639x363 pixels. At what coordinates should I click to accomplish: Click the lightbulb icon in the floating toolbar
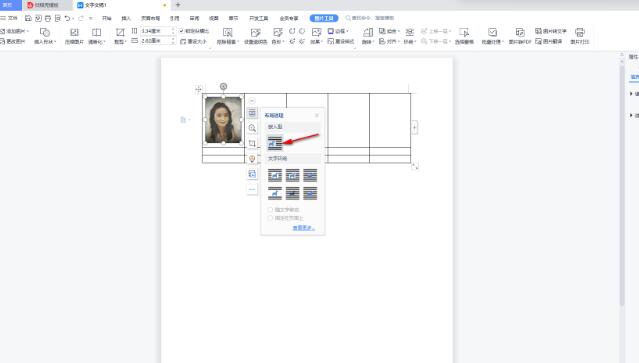coord(252,158)
